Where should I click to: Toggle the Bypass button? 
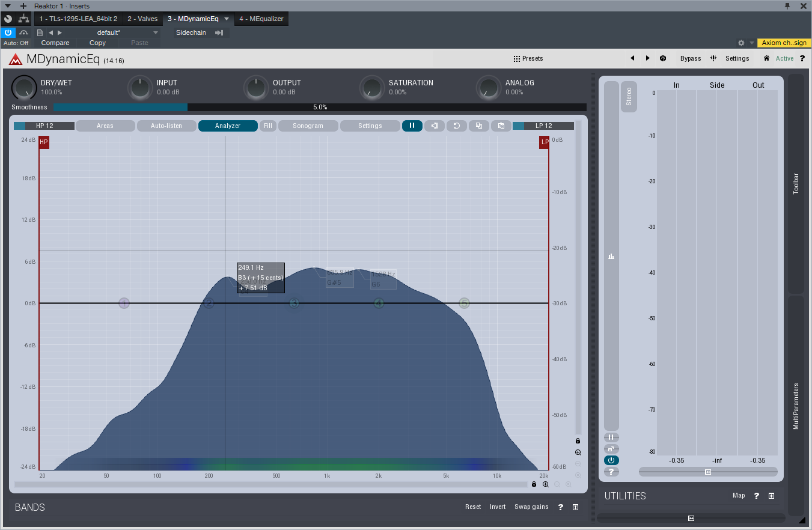tap(691, 58)
